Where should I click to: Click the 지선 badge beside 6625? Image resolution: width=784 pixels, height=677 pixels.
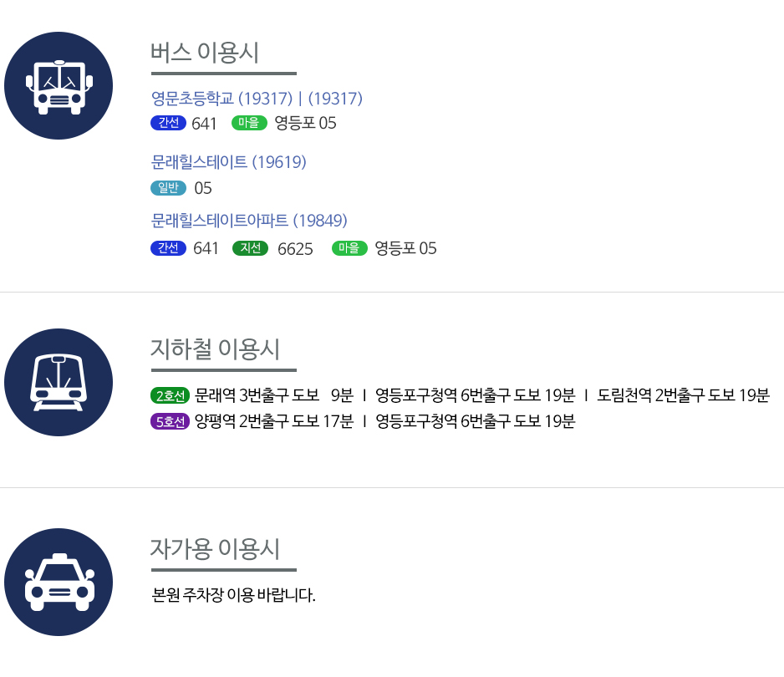pyautogui.click(x=251, y=248)
